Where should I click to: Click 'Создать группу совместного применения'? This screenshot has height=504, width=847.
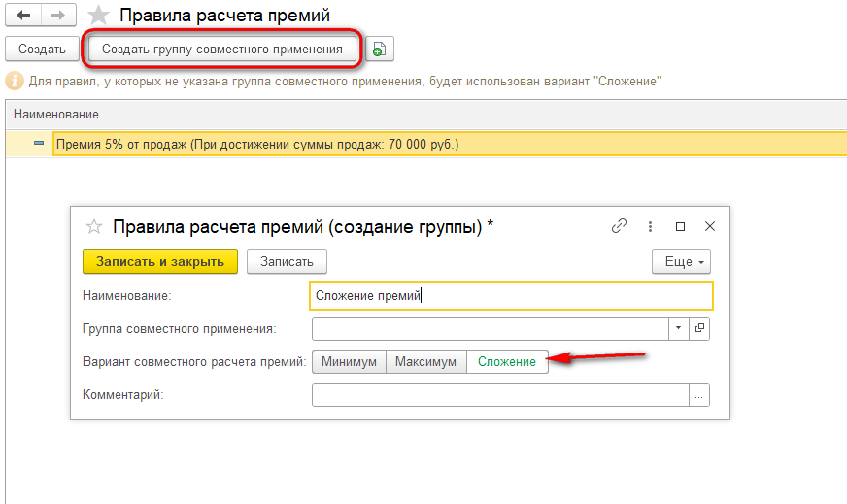(x=222, y=50)
